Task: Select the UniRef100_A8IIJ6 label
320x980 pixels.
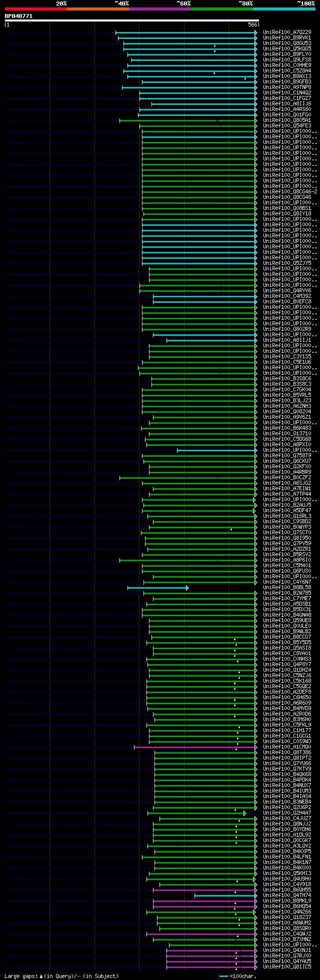Action: pos(287,103)
